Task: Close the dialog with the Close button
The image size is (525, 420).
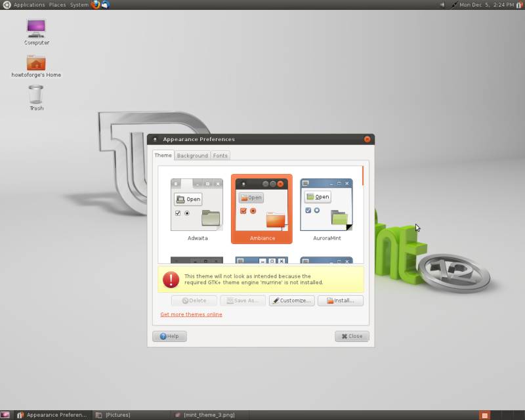Action: (x=352, y=336)
